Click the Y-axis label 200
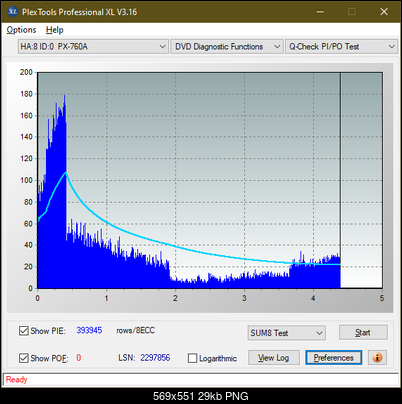The height and width of the screenshot is (404, 402). 26,72
